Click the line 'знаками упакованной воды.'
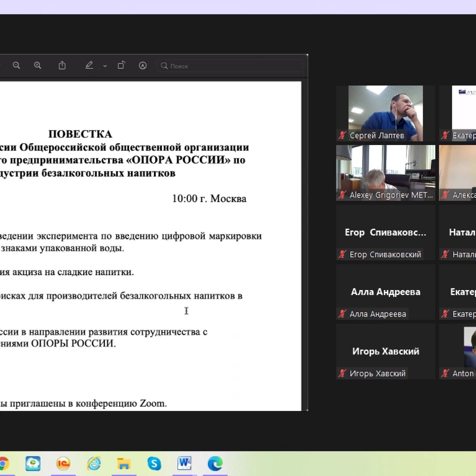Screen dimensions: 476x476 pyautogui.click(x=62, y=248)
